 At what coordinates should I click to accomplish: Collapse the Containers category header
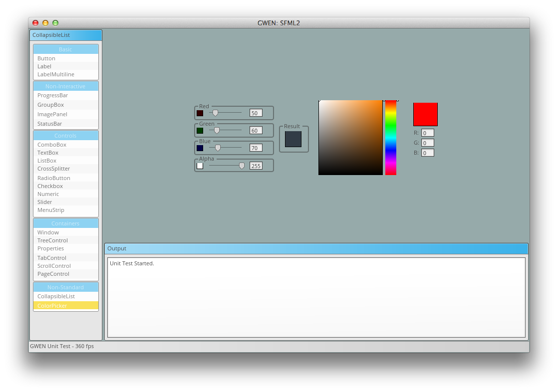point(65,223)
